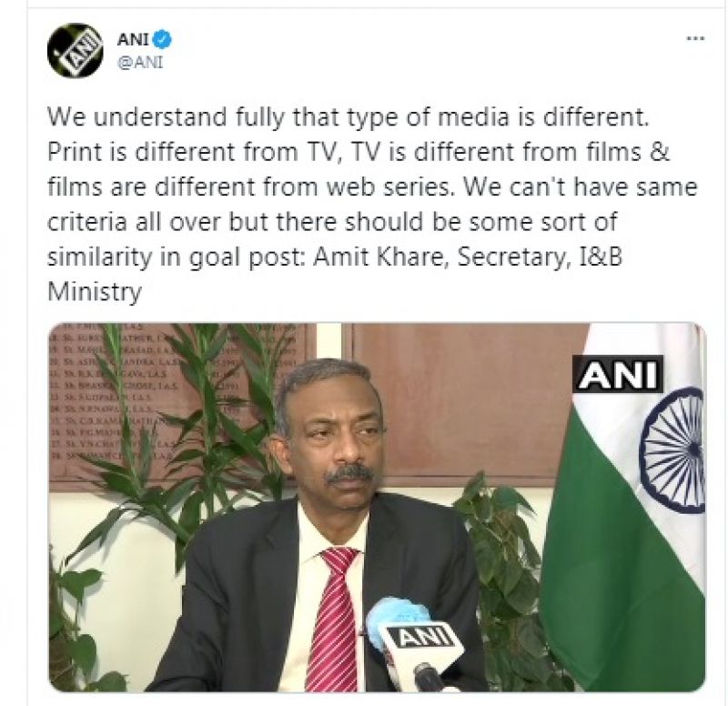Visit the @ANI handle

pyautogui.click(x=141, y=62)
